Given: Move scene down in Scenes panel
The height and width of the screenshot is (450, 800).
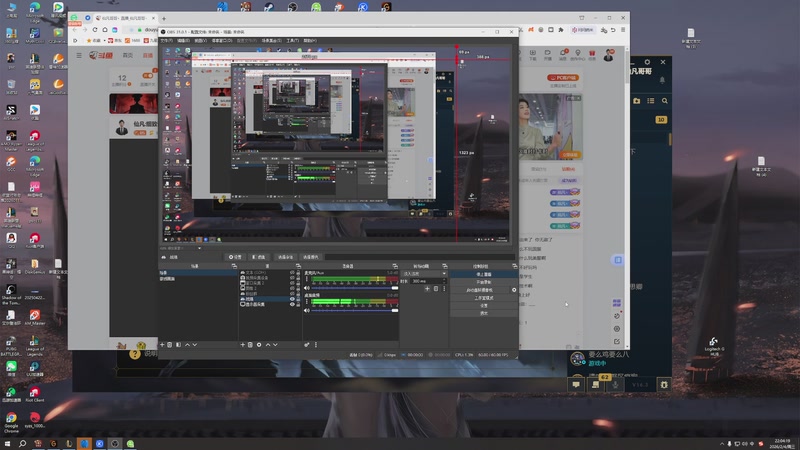Looking at the screenshot, I should (194, 345).
